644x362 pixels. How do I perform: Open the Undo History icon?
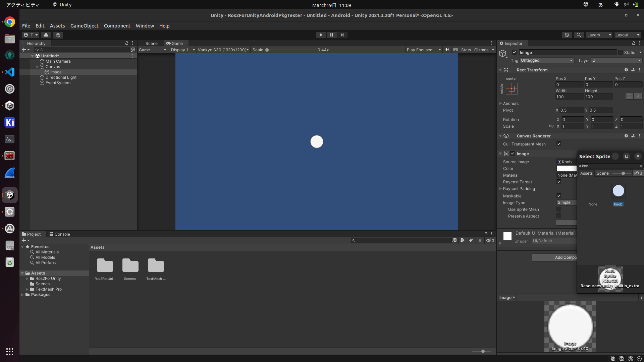(x=567, y=35)
